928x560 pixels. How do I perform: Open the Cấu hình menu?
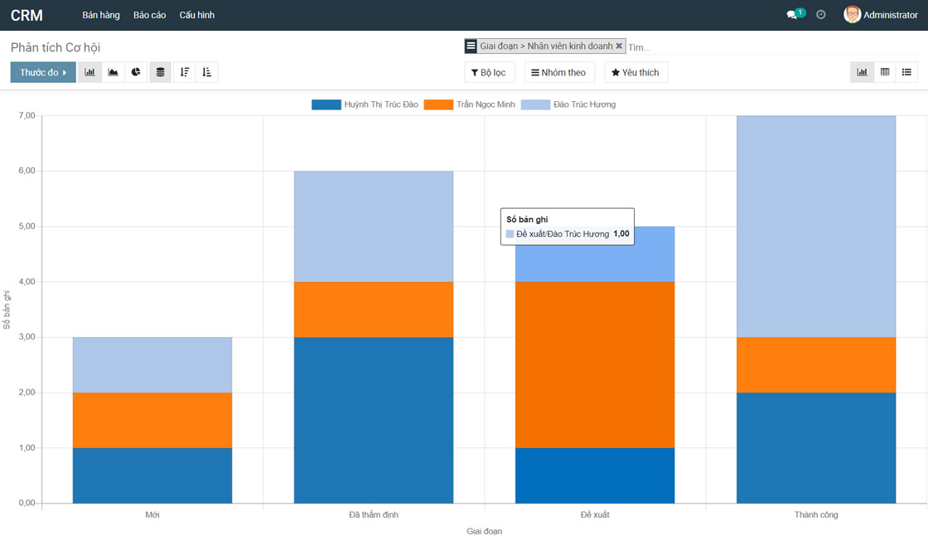[x=197, y=15]
